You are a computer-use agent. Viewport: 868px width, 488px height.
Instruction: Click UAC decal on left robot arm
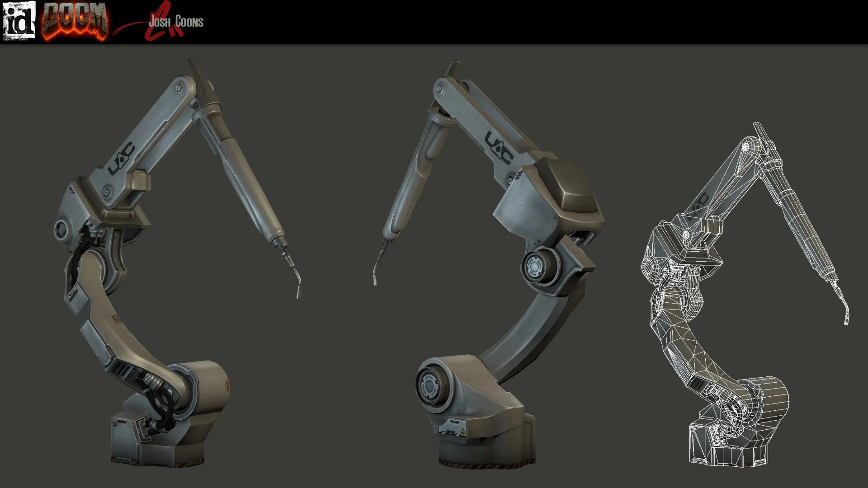tap(121, 159)
